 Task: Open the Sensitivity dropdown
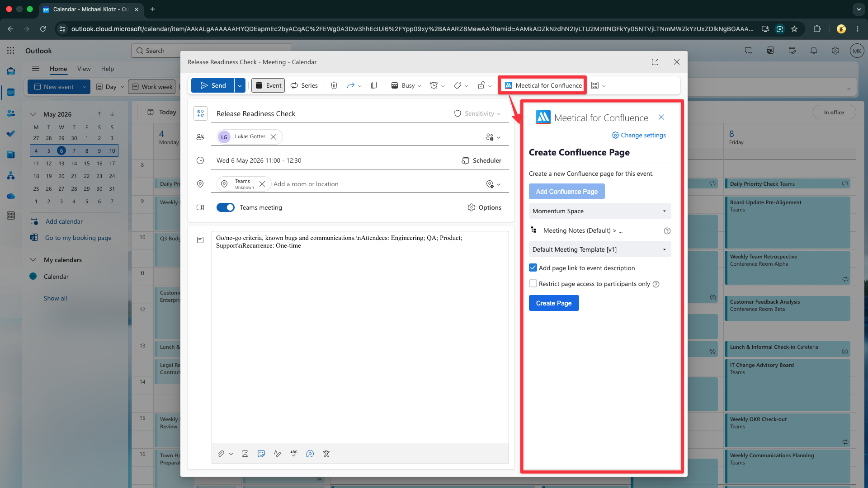pyautogui.click(x=477, y=113)
